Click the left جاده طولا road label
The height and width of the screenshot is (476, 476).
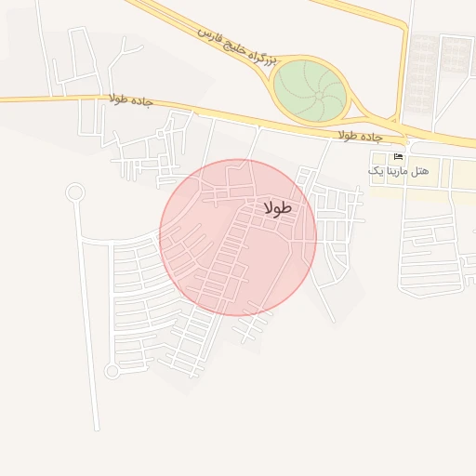131,100
